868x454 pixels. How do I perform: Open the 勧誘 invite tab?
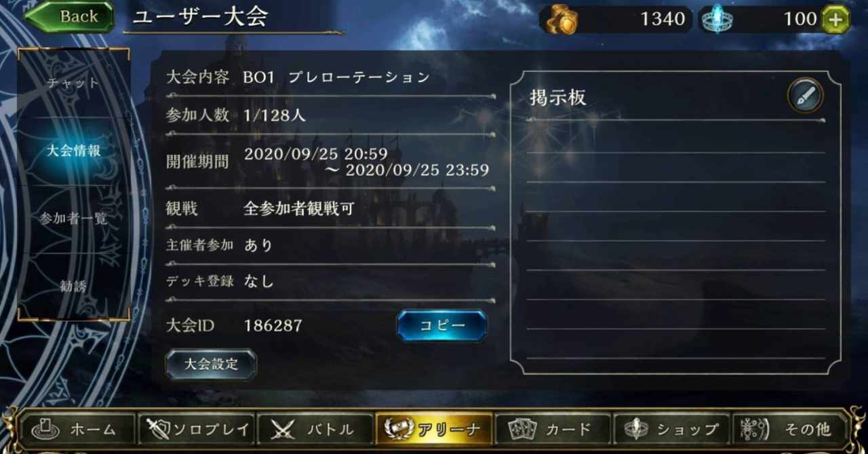[73, 286]
